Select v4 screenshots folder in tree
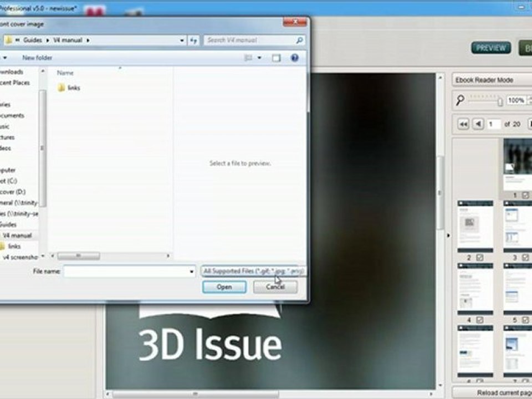 tap(20, 257)
